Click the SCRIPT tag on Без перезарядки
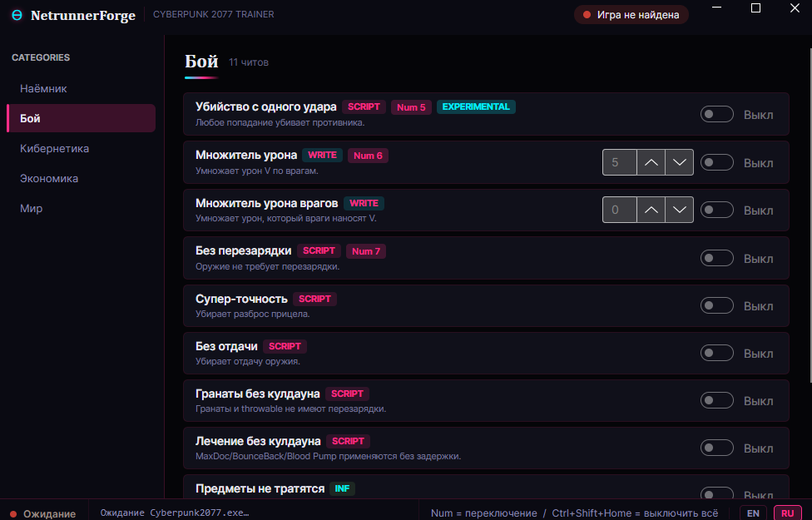The image size is (812, 520). 319,250
